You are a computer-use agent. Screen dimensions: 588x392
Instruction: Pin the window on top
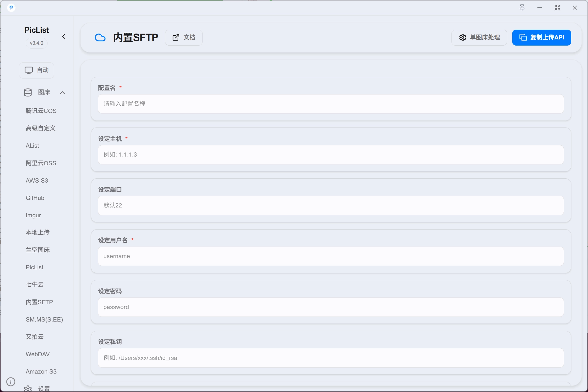pyautogui.click(x=522, y=8)
